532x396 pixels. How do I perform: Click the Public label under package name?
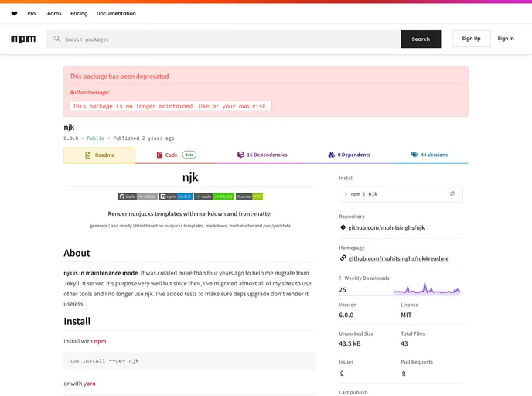point(96,138)
